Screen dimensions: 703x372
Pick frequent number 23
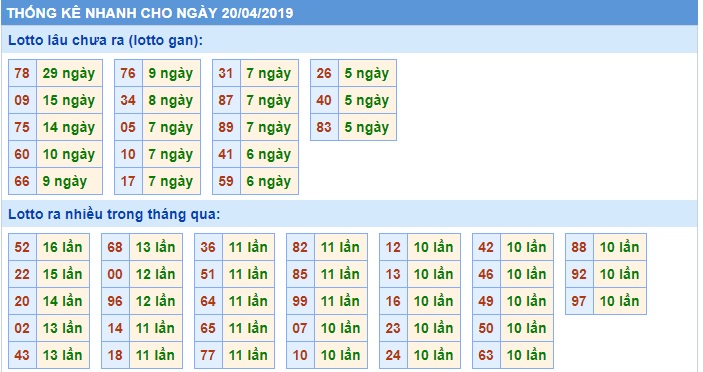pos(393,328)
